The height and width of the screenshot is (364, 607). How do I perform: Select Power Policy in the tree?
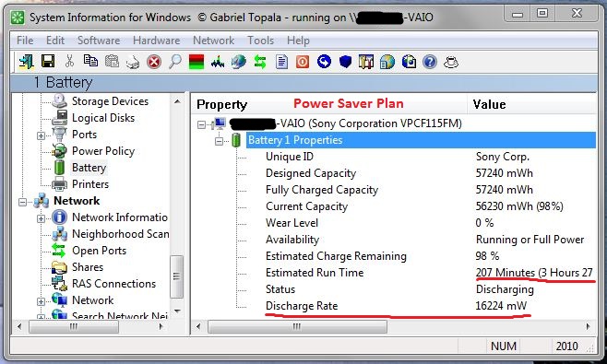click(103, 151)
